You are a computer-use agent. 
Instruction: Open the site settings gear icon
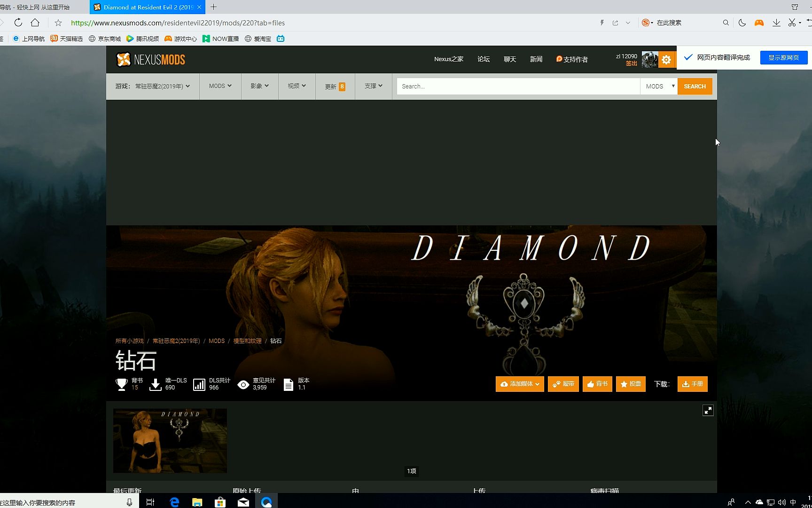tap(666, 59)
